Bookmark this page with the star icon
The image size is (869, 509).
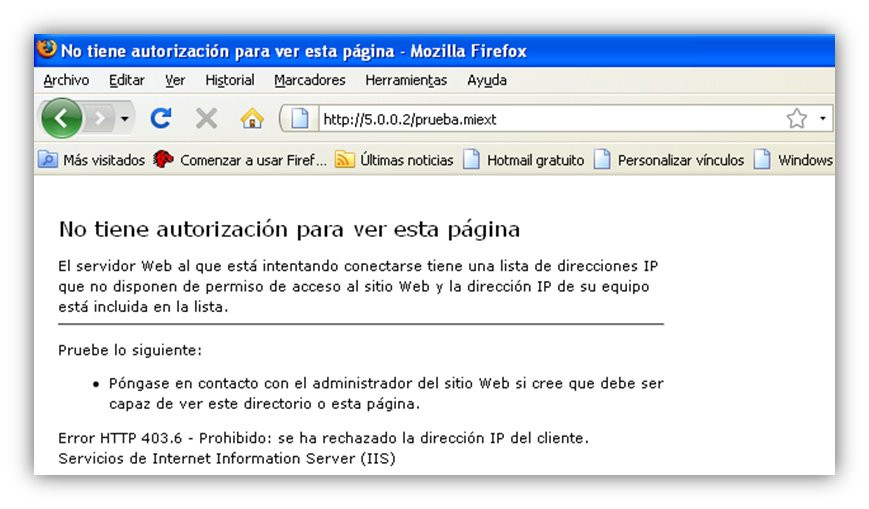[x=796, y=118]
